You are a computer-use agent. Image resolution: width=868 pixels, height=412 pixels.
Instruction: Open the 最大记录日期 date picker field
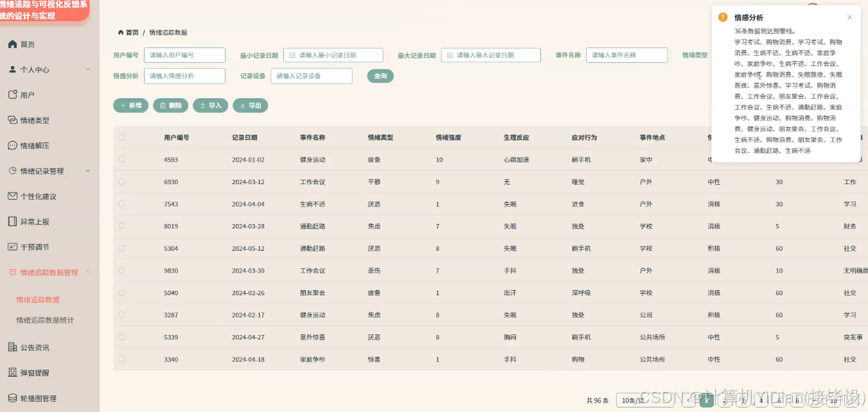pyautogui.click(x=491, y=55)
